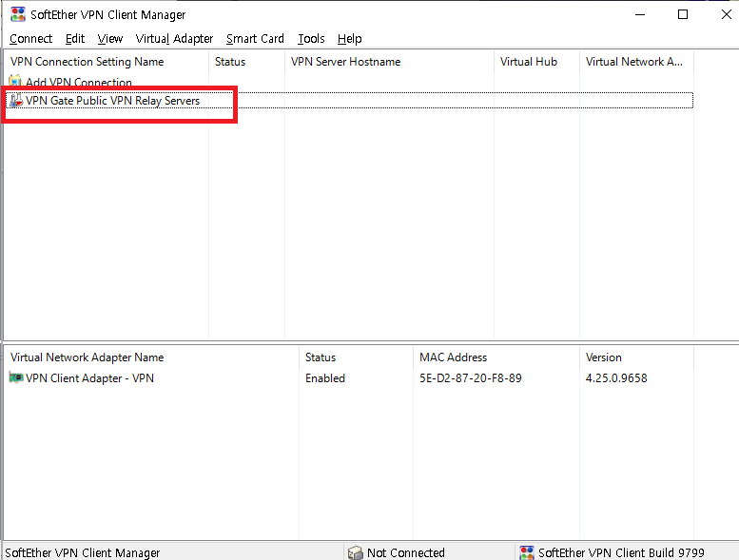Sort by VPN Server Hostname column

[389, 62]
